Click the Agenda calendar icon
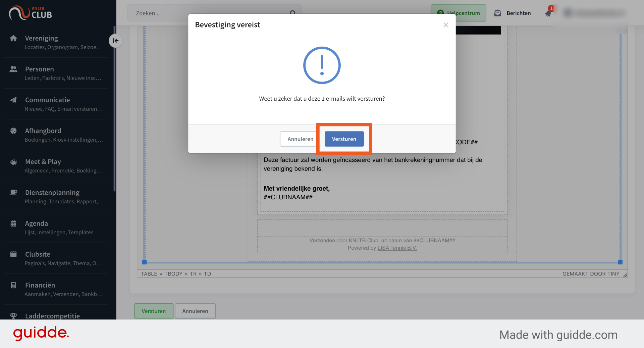 pyautogui.click(x=13, y=223)
